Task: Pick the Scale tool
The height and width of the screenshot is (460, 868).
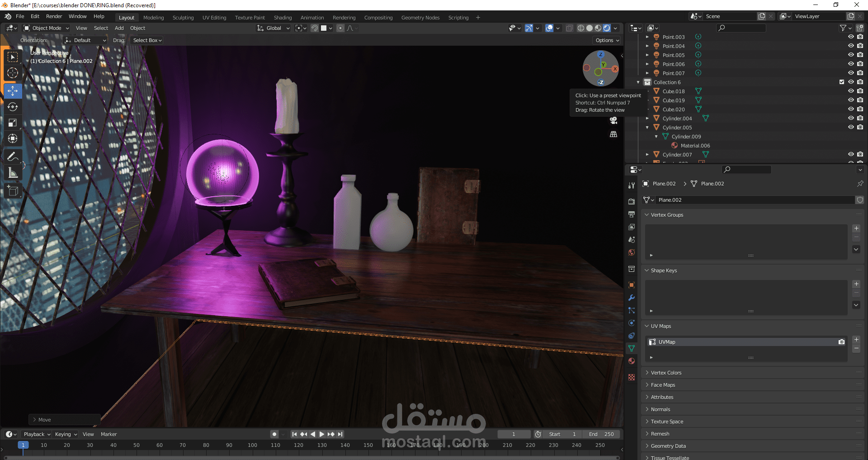Action: click(x=13, y=123)
